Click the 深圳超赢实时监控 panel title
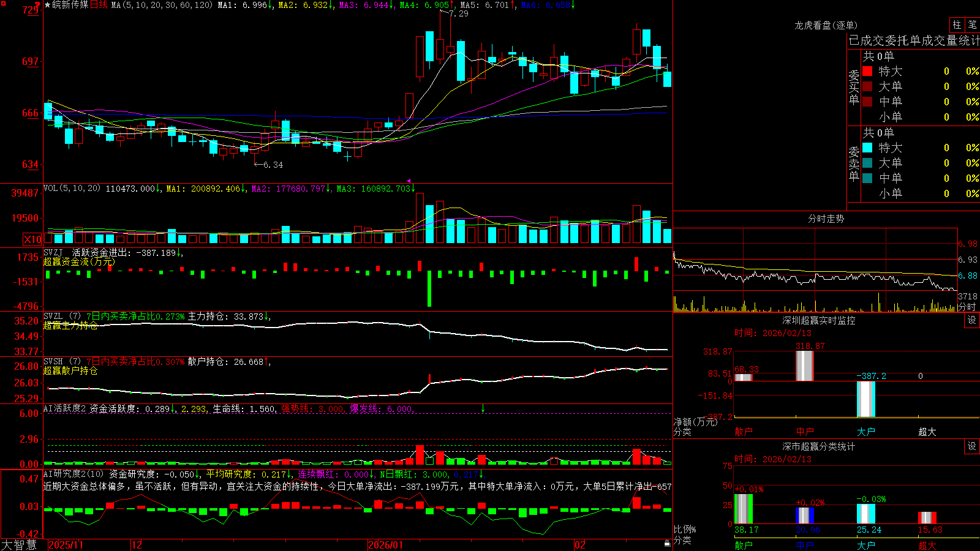 click(819, 320)
